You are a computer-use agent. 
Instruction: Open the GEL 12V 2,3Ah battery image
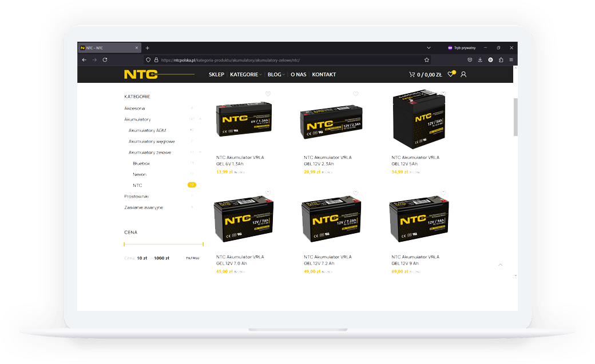pyautogui.click(x=331, y=122)
